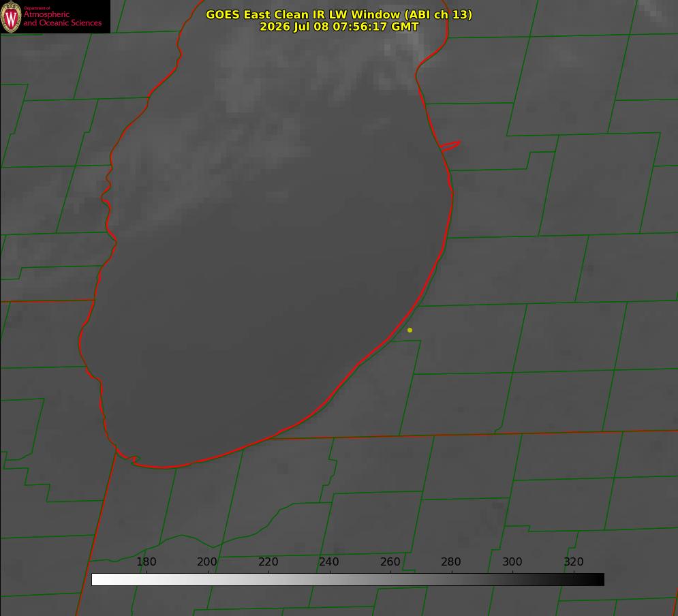Click the dark center of the lake
This screenshot has height=616, width=678.
click(x=268, y=311)
